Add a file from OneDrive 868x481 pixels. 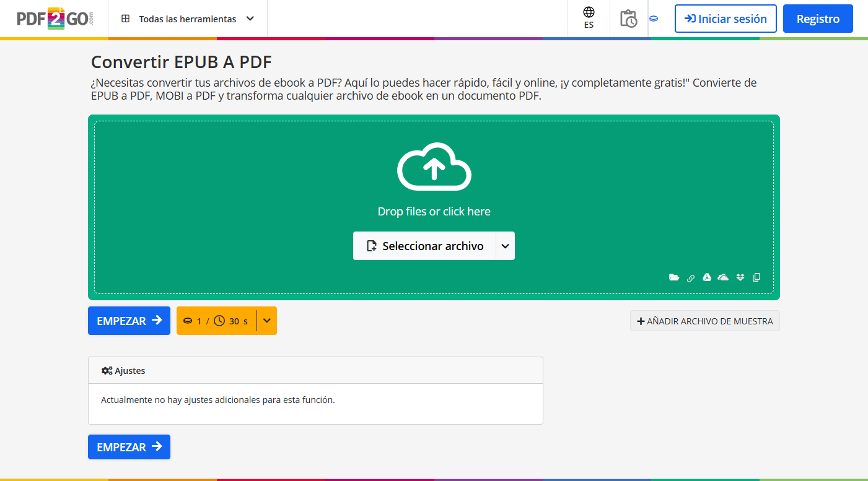723,277
